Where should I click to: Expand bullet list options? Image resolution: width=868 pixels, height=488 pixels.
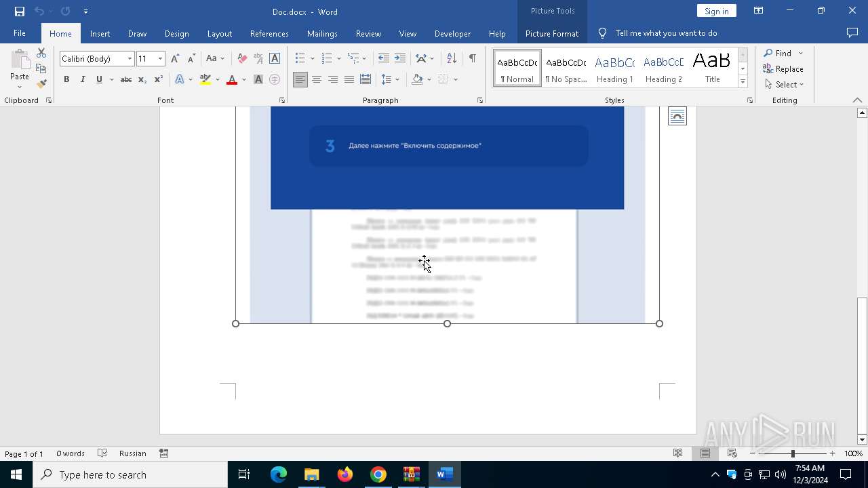(x=312, y=59)
